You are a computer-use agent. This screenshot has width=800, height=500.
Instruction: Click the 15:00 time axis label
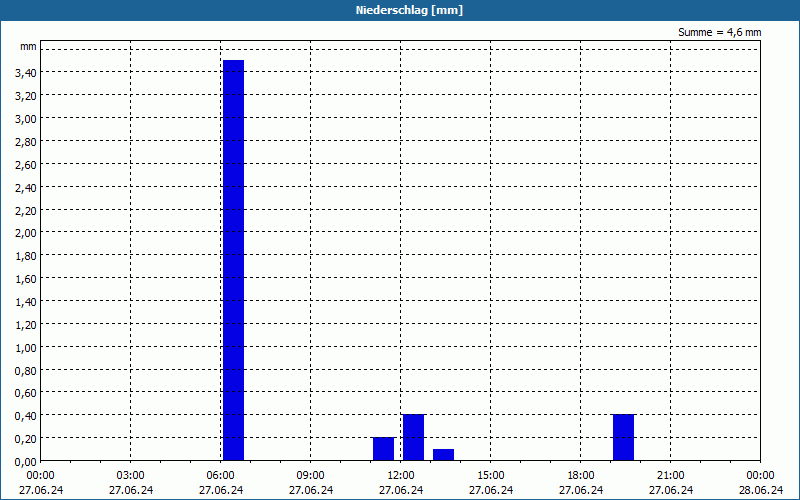[491, 476]
